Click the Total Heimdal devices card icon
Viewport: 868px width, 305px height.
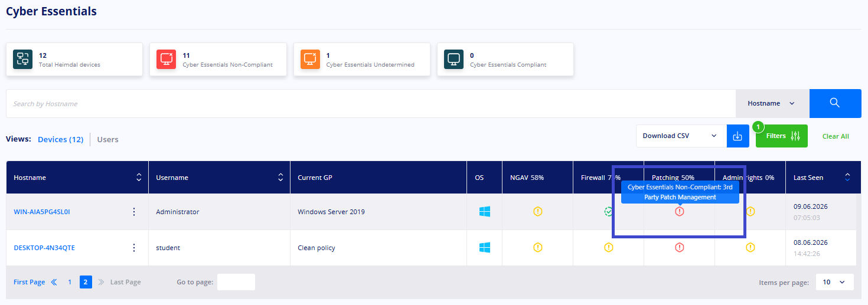point(22,59)
